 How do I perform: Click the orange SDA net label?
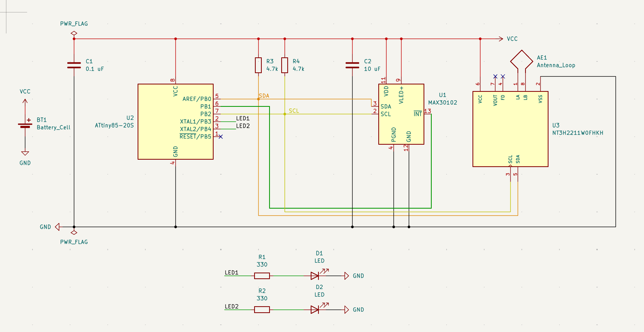[264, 96]
